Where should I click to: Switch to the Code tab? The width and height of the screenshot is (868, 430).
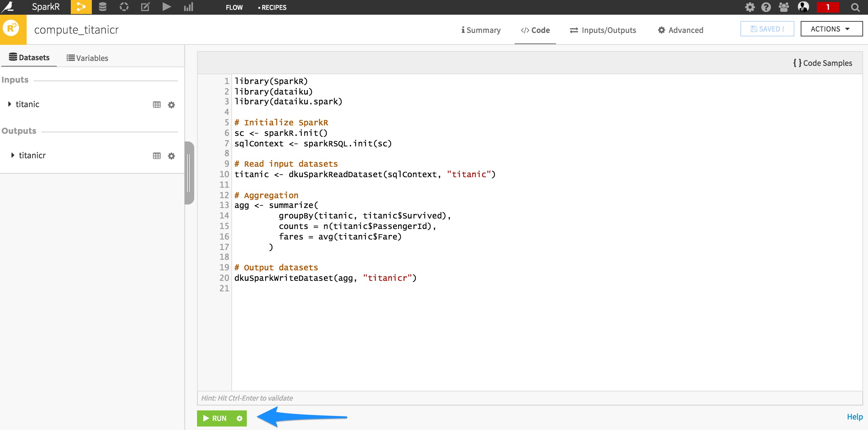tap(535, 30)
